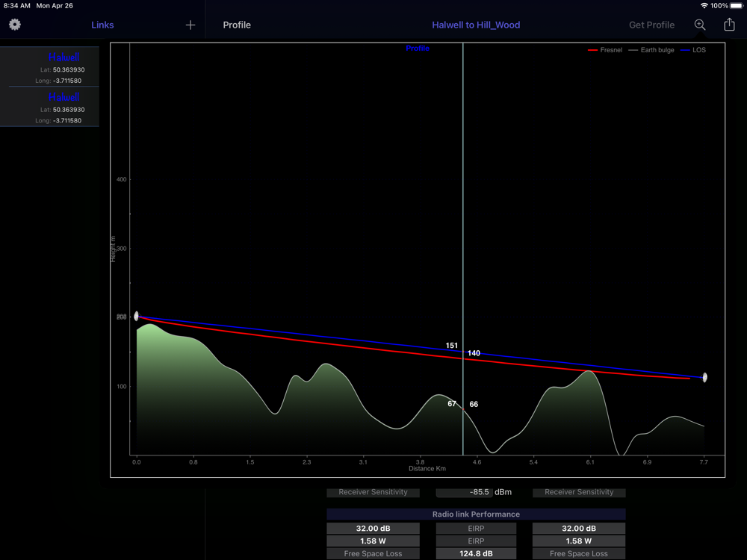747x560 pixels.
Task: Tap the 124.8 dB free space loss
Action: [476, 554]
